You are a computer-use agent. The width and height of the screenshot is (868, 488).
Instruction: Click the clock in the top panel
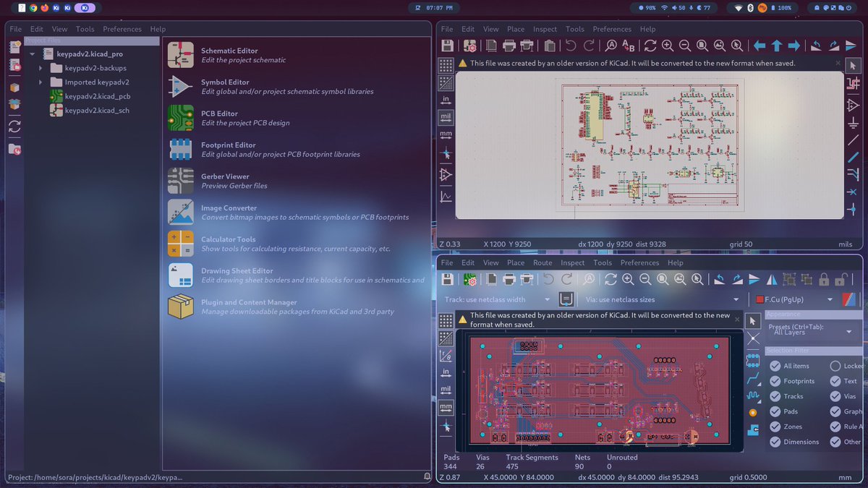[x=434, y=7]
